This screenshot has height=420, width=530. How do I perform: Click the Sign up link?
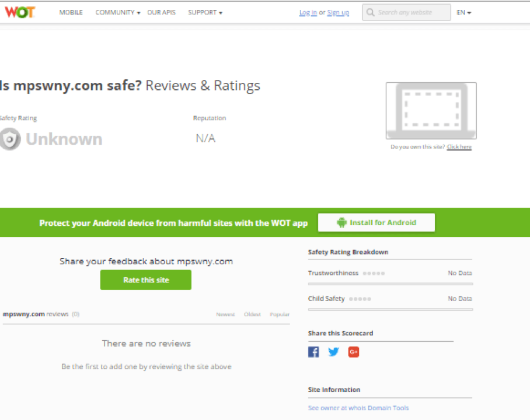(338, 12)
